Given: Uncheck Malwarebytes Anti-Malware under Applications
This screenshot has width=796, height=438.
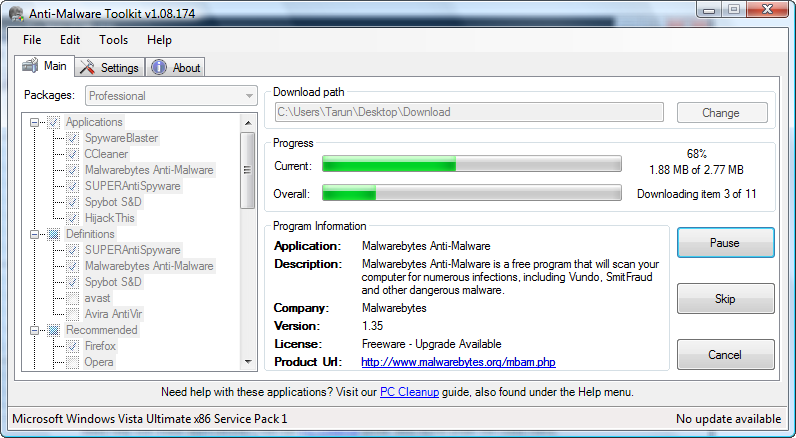Looking at the screenshot, I should tap(73, 170).
